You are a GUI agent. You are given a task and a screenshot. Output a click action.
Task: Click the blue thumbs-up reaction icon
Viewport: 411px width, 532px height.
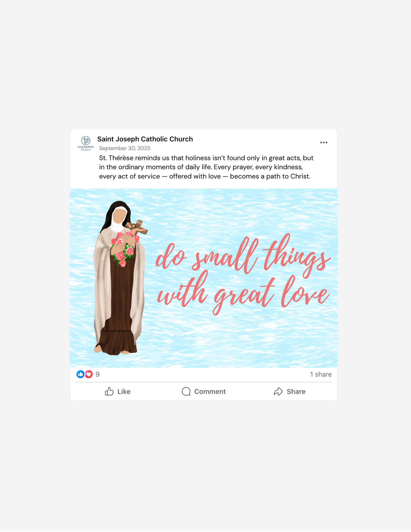pyautogui.click(x=80, y=374)
